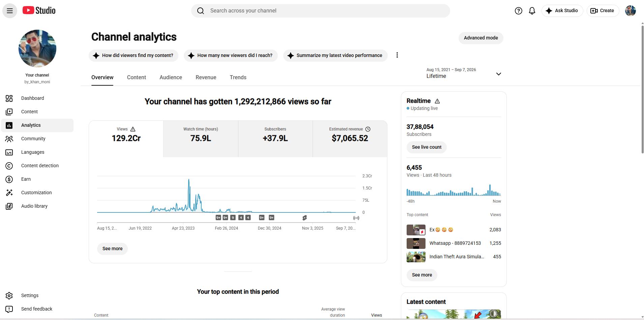The height and width of the screenshot is (320, 644).
Task: Open Content detection in the sidebar
Action: tap(37, 166)
